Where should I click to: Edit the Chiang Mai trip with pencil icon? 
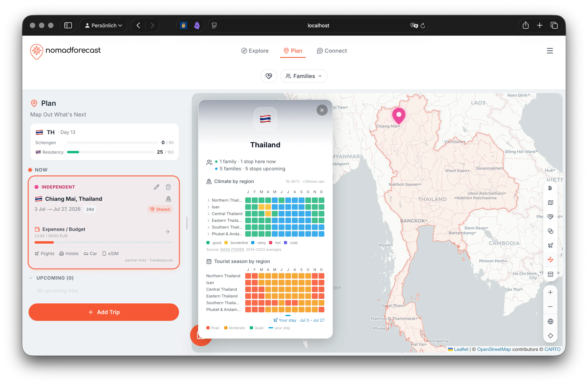point(157,187)
